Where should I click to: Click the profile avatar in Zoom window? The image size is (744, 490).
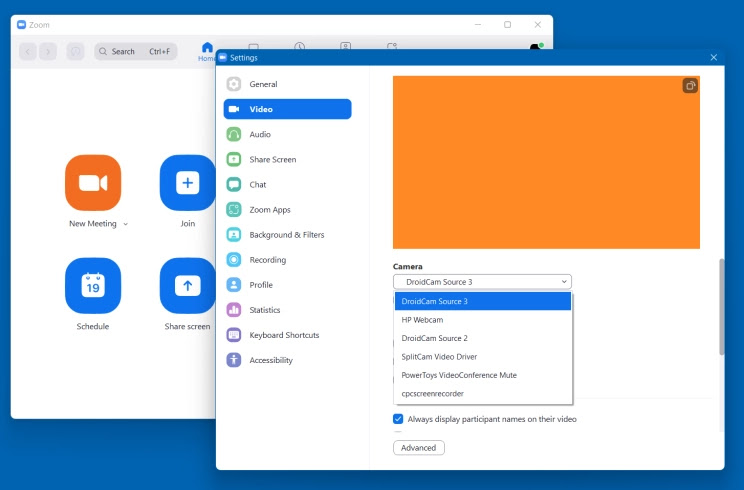click(536, 46)
